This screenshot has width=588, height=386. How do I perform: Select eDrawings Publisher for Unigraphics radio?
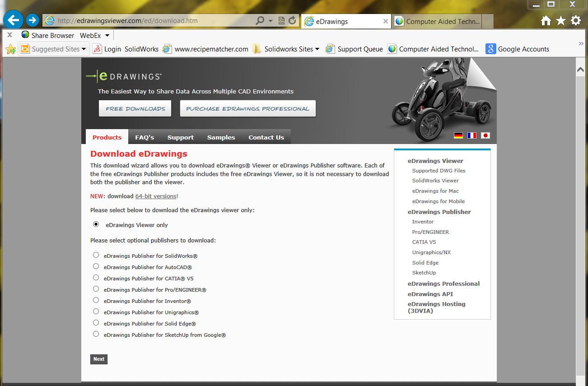96,312
